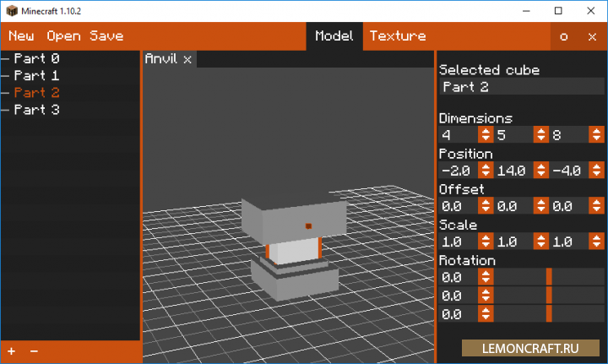Viewport: 608px width, 364px height.
Task: Switch to the Model tab
Action: (334, 36)
